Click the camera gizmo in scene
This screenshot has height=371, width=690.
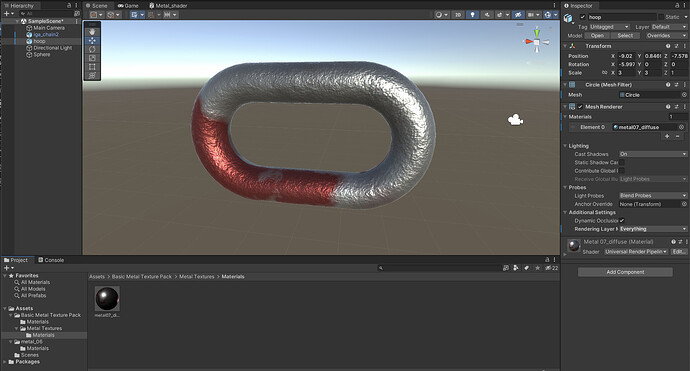tap(515, 119)
